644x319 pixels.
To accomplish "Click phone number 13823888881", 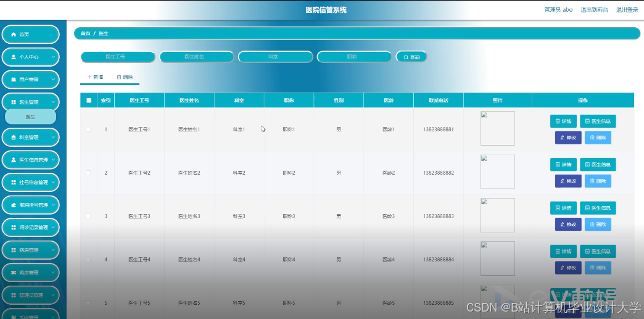I will 438,130.
